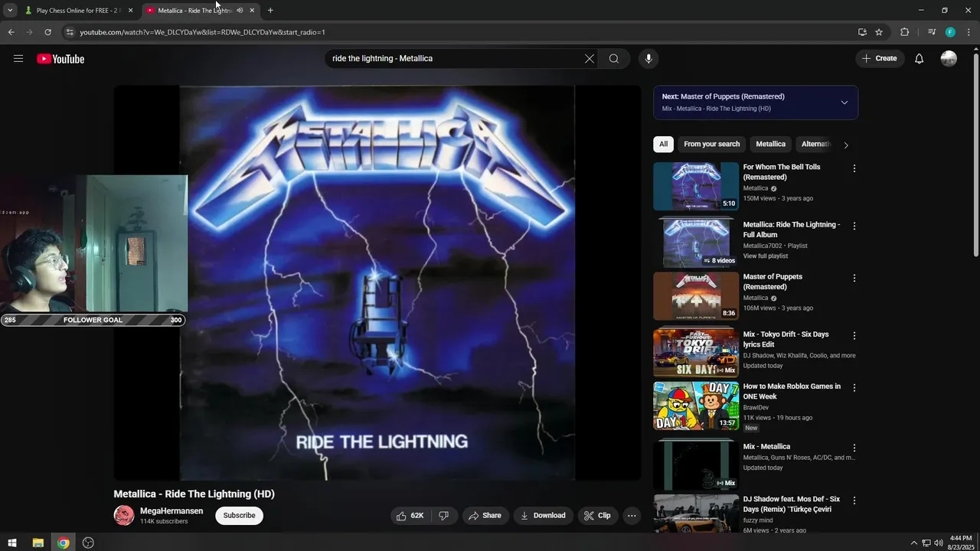Viewport: 980px width, 551px height.
Task: Click the Clip button
Action: click(598, 516)
